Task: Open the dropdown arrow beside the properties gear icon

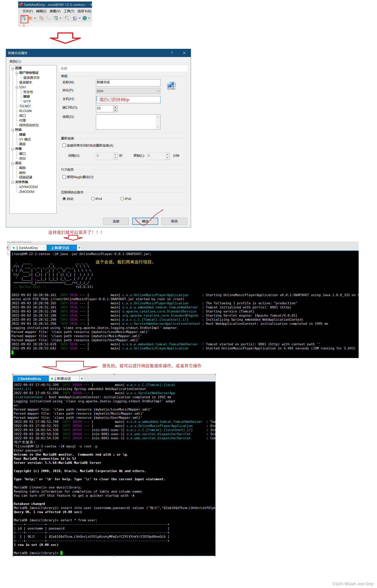Action: click(x=60, y=18)
